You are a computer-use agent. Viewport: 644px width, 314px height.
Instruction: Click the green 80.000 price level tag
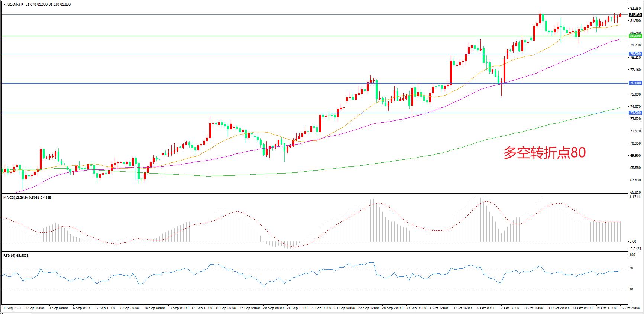[635, 36]
